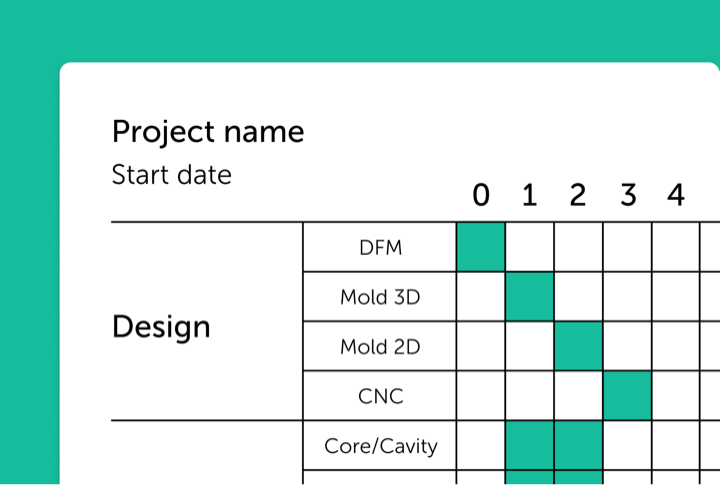Image resolution: width=720 pixels, height=485 pixels.
Task: Click the Mold 2D task label
Action: 380,347
